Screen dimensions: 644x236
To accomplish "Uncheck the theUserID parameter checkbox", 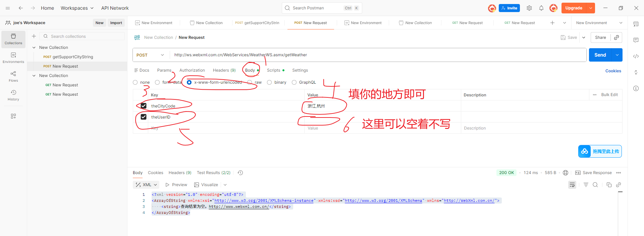I will click(144, 117).
